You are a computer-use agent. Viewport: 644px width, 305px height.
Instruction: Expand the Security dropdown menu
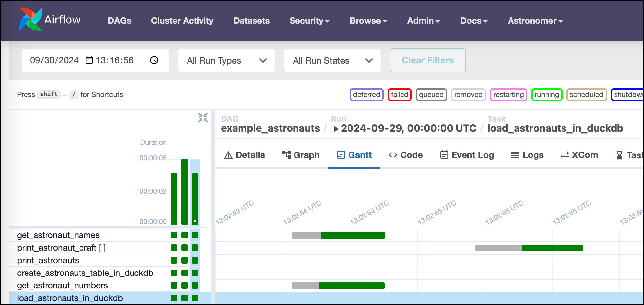click(x=310, y=21)
